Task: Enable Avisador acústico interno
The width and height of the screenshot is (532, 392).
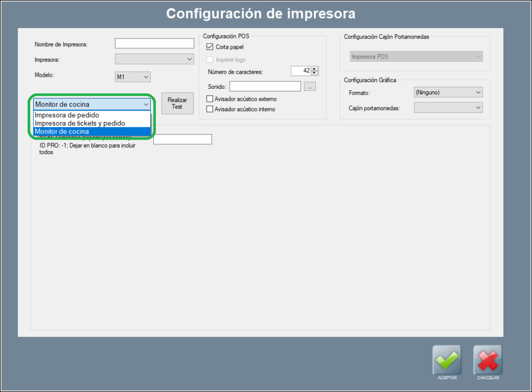Action: [210, 109]
